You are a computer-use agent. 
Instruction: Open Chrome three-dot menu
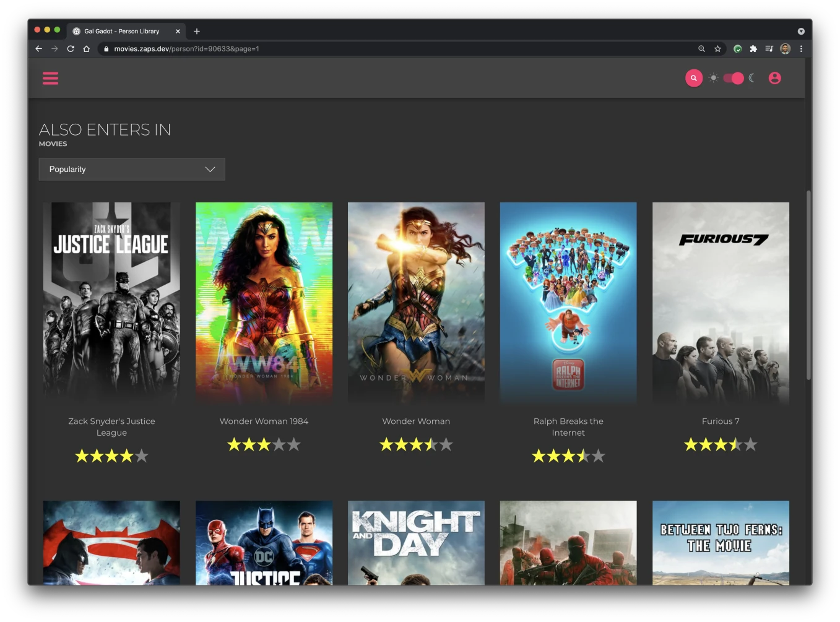tap(801, 49)
